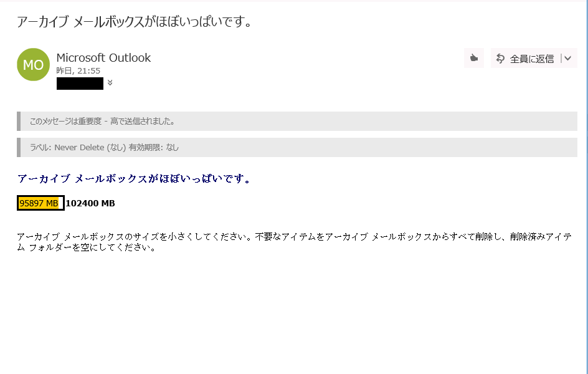
Task: Expand recipient details with double chevron
Action: point(110,82)
